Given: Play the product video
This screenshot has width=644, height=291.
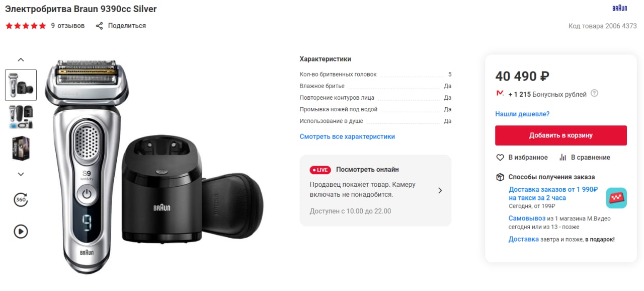Looking at the screenshot, I should click(x=21, y=231).
